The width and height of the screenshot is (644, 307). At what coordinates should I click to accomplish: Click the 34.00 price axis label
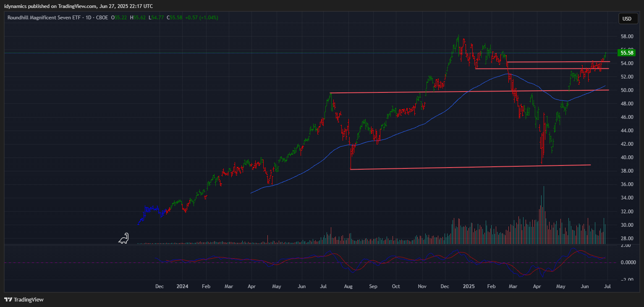tap(626, 198)
